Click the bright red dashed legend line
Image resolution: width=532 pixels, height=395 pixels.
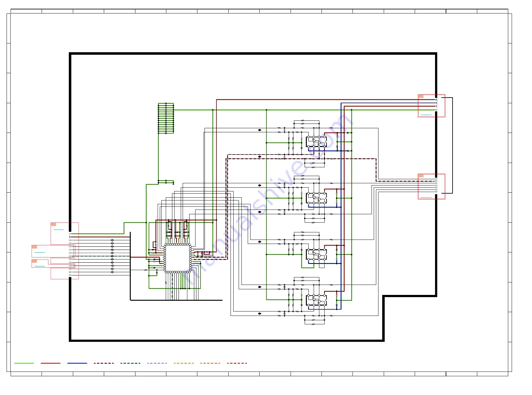coord(237,363)
